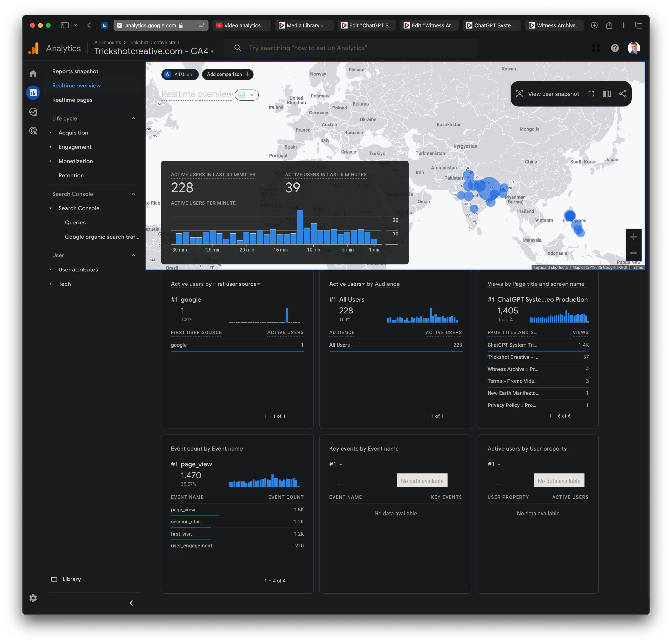
Task: Collapse navigation with the bottom chevron
Action: click(131, 603)
